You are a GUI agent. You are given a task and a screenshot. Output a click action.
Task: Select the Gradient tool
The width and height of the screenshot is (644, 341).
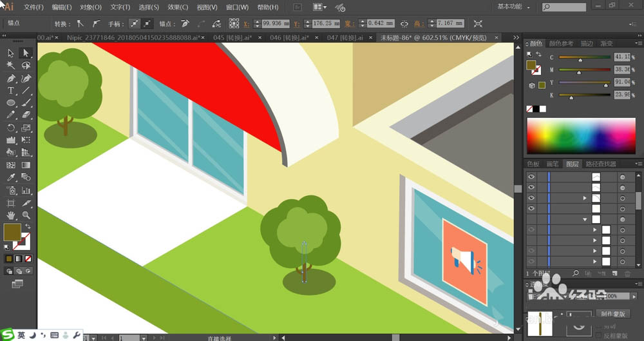[26, 165]
